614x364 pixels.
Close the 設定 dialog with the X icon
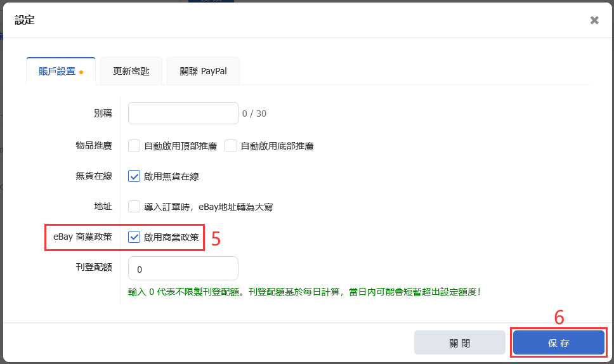(x=594, y=20)
